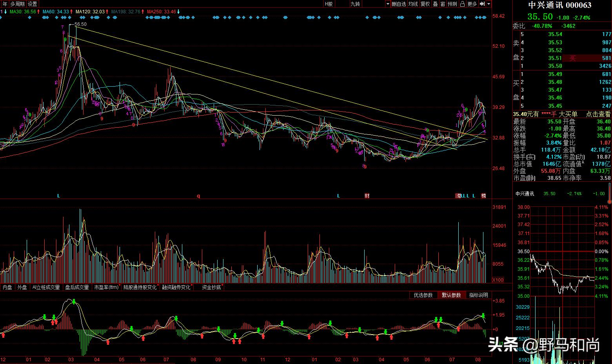Click the 大买单 label
This screenshot has height=364, width=612.
coord(568,114)
